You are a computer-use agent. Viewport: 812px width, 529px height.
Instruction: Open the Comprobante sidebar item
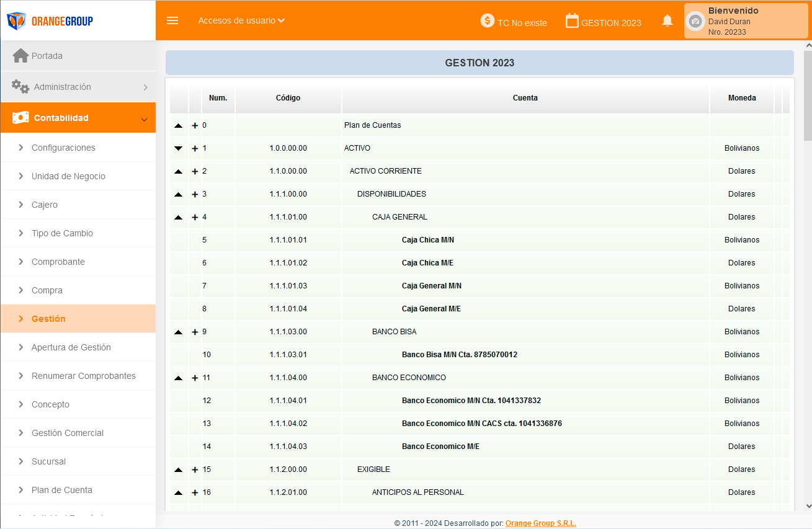pos(58,262)
